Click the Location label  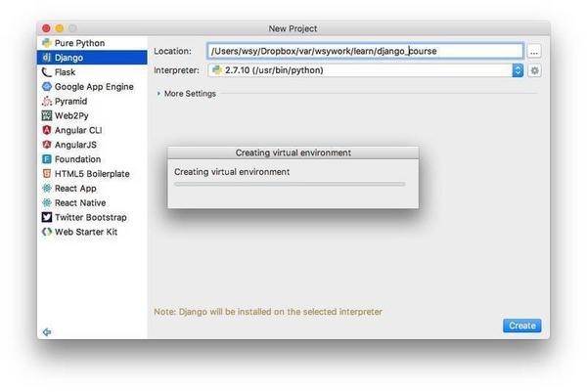[x=172, y=51]
